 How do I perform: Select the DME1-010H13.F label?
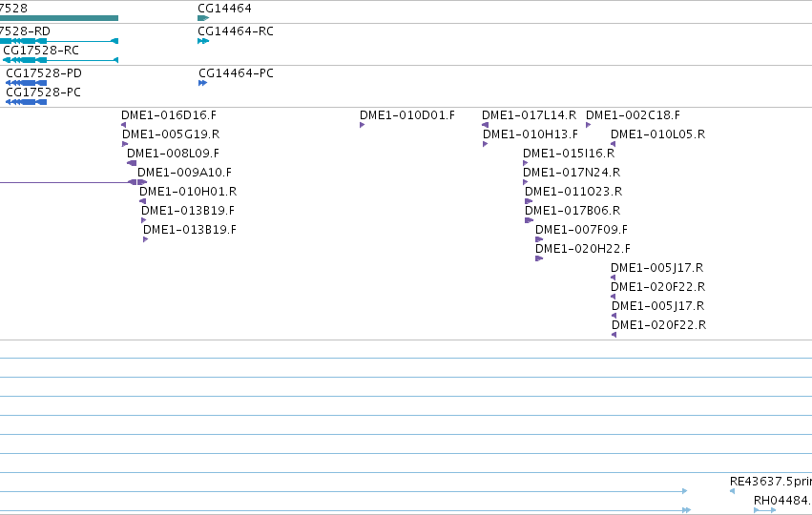click(531, 134)
